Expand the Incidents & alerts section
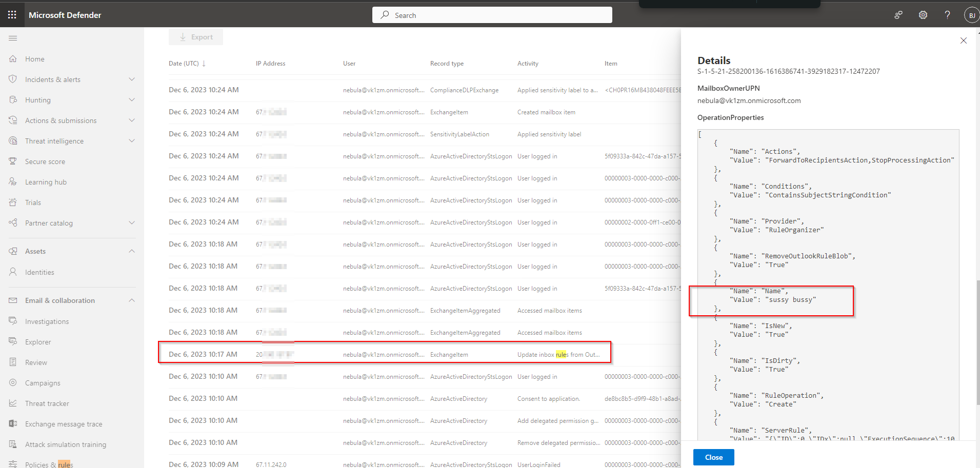 pos(132,79)
